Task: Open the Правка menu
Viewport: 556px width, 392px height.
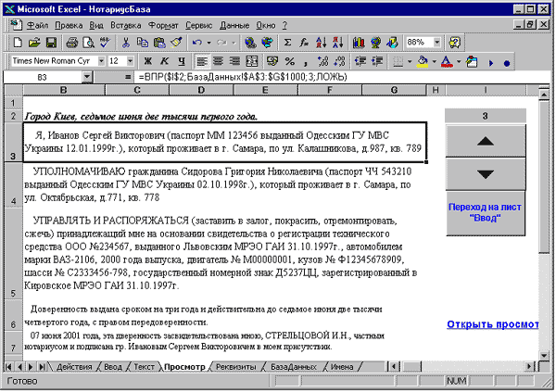Action: pyautogui.click(x=69, y=26)
